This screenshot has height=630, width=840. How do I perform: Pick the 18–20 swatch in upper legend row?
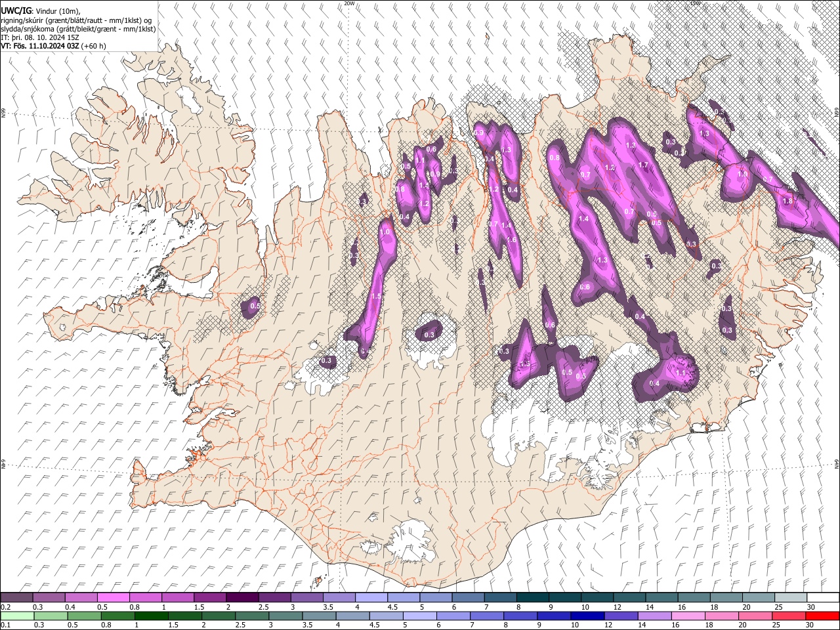pyautogui.click(x=726, y=597)
